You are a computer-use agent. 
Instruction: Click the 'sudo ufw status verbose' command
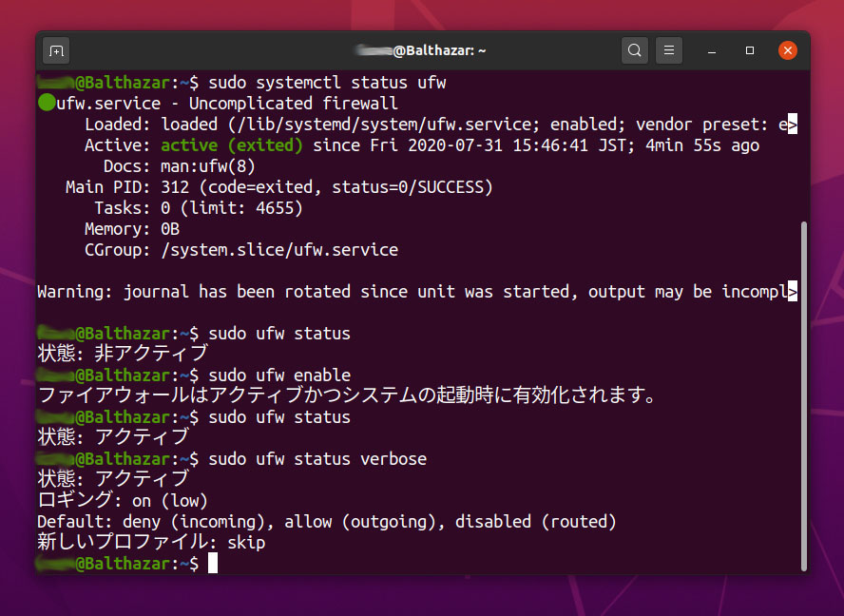coord(317,459)
